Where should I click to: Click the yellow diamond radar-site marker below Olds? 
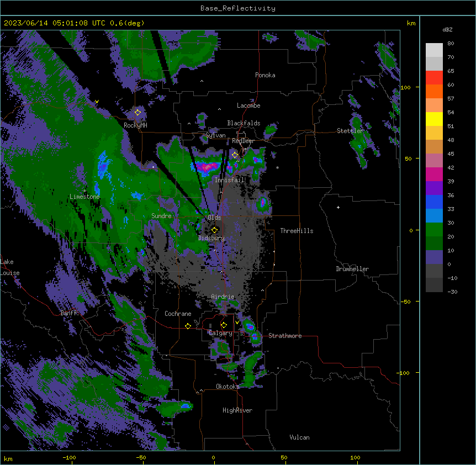214,230
